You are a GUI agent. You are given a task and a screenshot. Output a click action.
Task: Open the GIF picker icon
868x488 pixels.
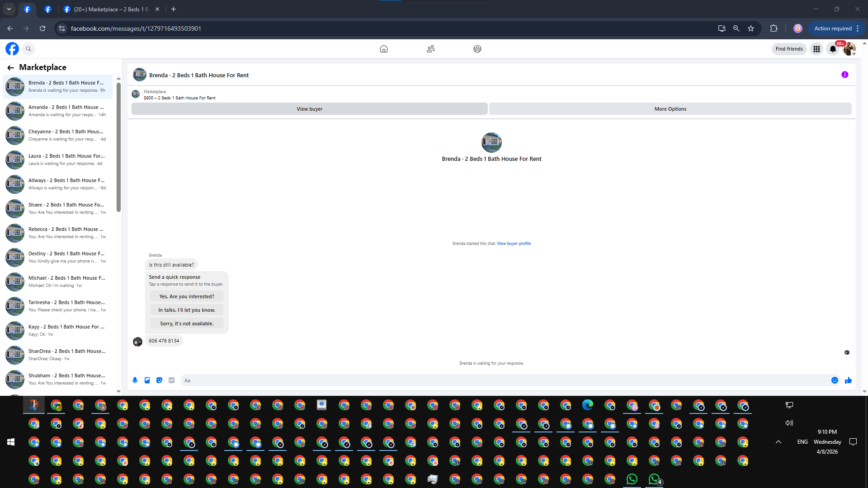point(171,380)
